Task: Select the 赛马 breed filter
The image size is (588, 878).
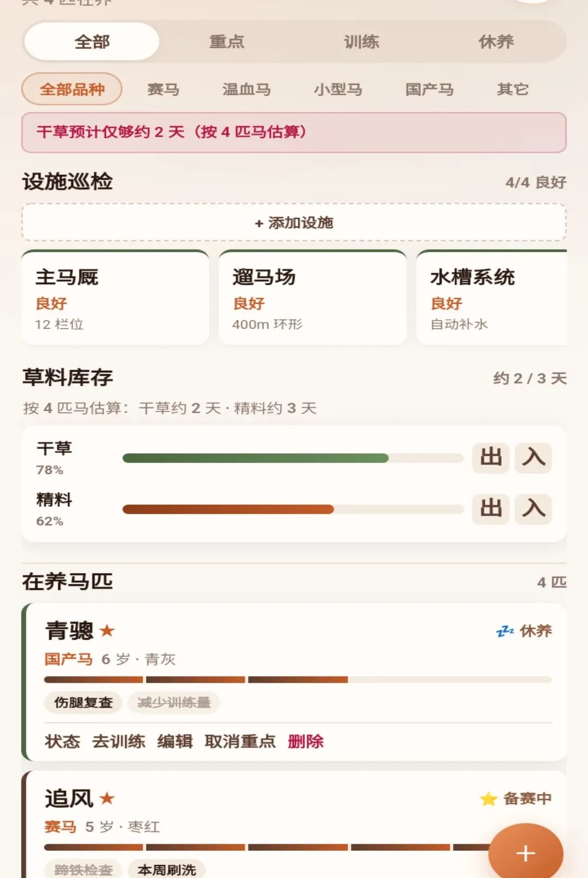Action: point(163,89)
